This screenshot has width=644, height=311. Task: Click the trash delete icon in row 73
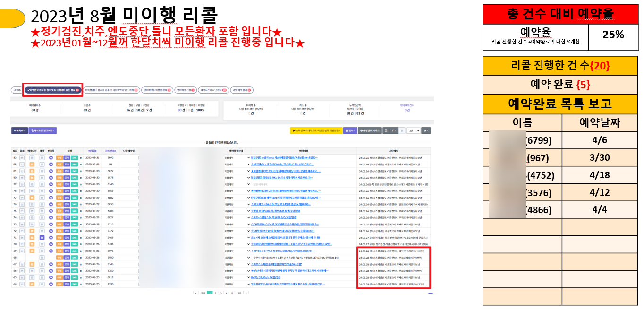pyautogui.click(x=81, y=224)
